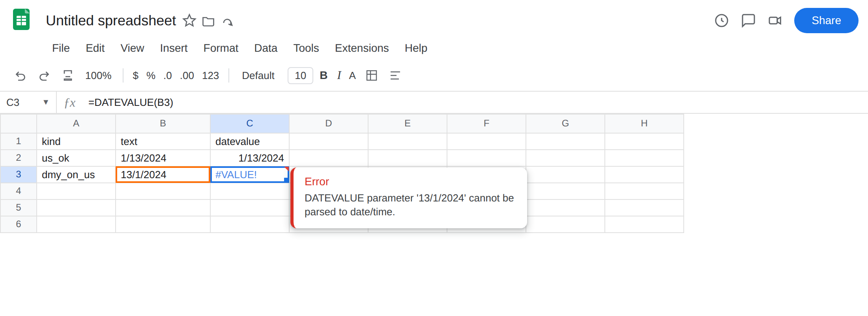Check the document status icon beside the folder
868x316 pixels.
pyautogui.click(x=228, y=22)
